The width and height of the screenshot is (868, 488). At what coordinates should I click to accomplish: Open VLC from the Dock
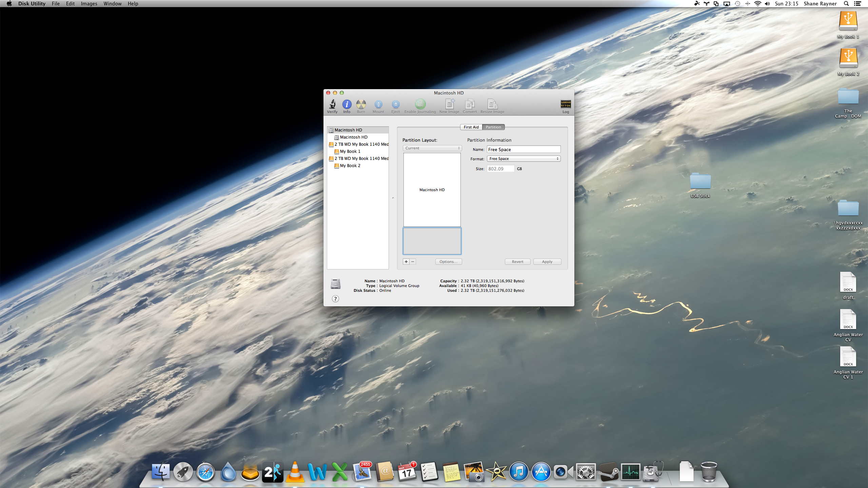(295, 472)
